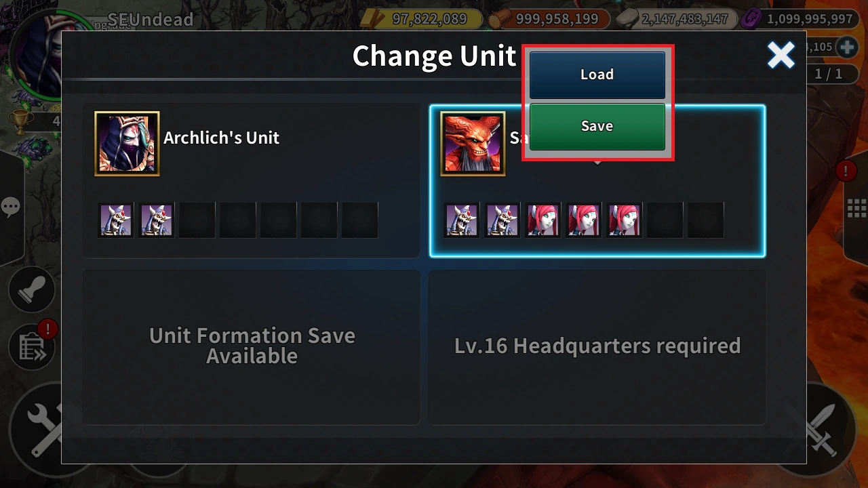Select the Archlich hero portrait

[x=127, y=144]
